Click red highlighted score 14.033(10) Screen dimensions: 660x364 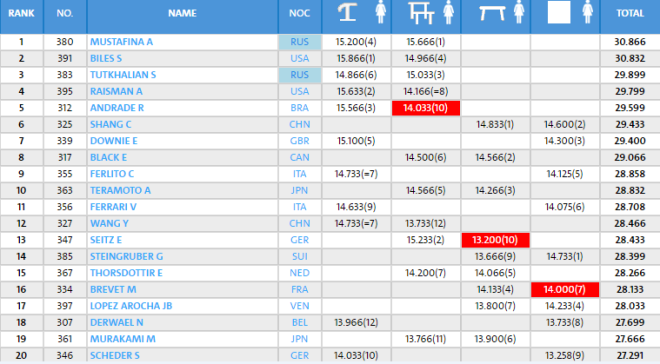pyautogui.click(x=426, y=108)
